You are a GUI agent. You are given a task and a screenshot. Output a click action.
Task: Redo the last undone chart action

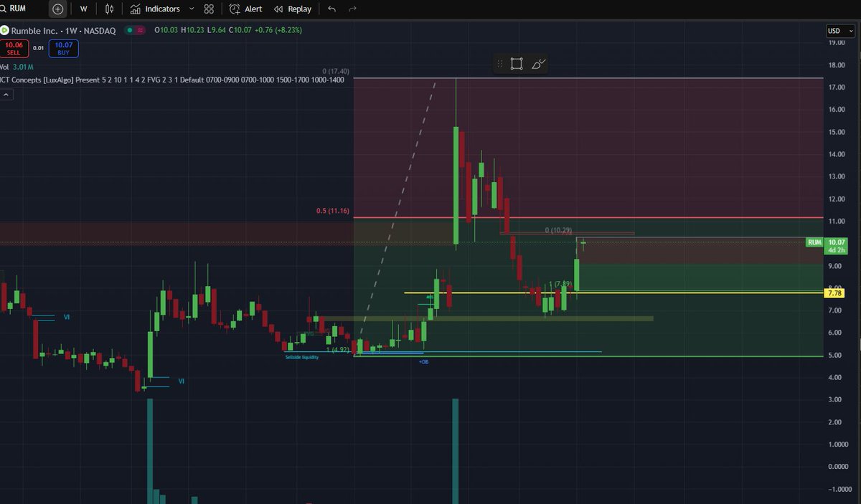[352, 9]
